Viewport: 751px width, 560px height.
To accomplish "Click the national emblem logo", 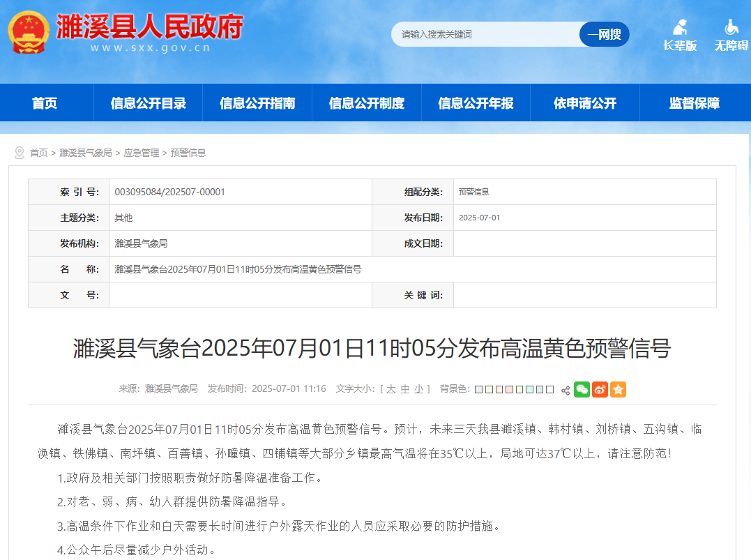I will 29,31.
